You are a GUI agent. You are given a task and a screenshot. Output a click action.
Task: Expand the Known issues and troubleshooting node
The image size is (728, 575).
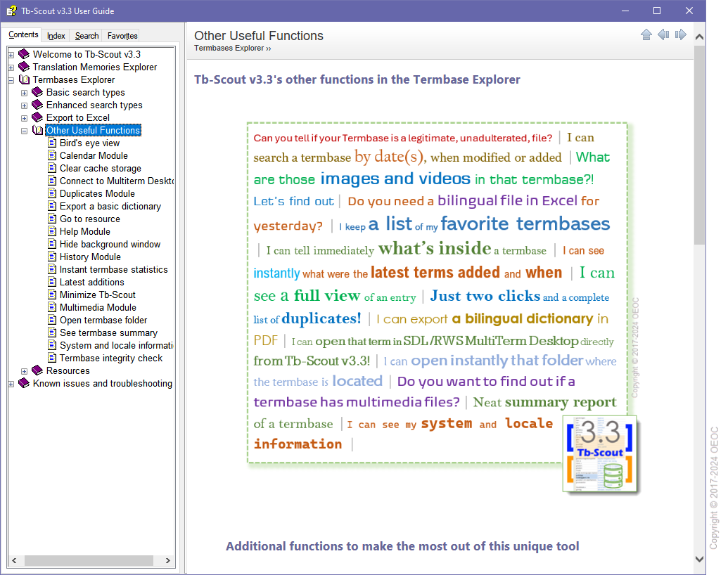tap(11, 384)
